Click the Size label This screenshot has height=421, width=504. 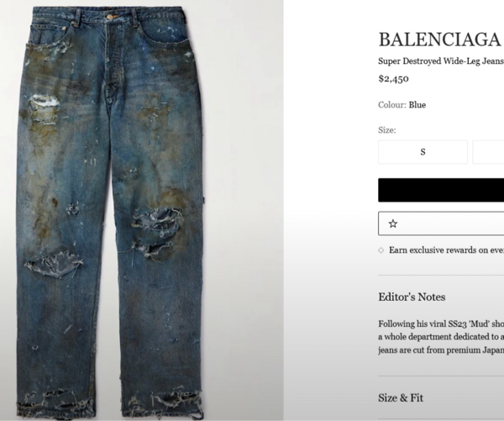point(387,130)
